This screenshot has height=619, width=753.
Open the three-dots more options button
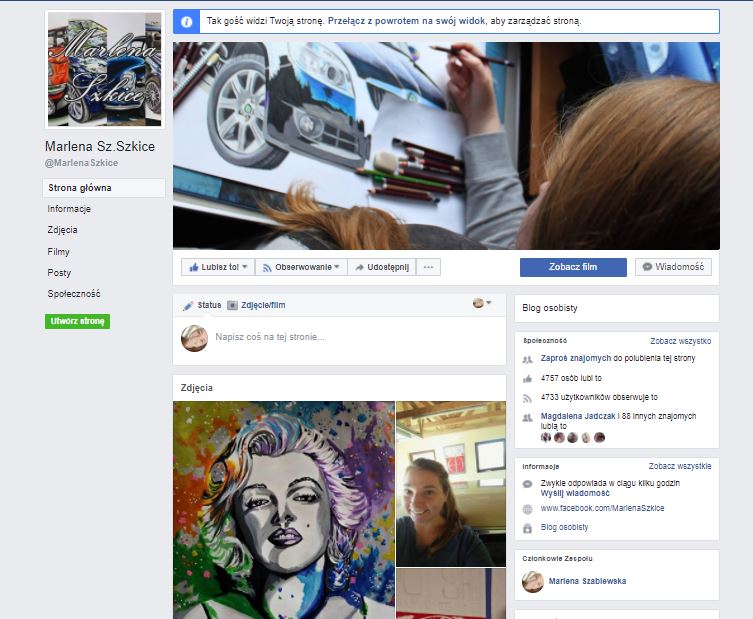click(x=428, y=267)
